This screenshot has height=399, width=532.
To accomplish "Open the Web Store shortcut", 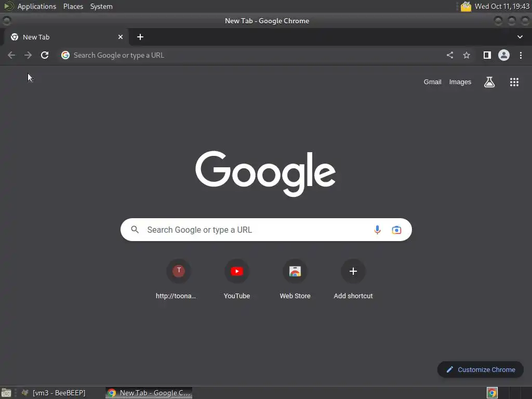I will [x=295, y=279].
